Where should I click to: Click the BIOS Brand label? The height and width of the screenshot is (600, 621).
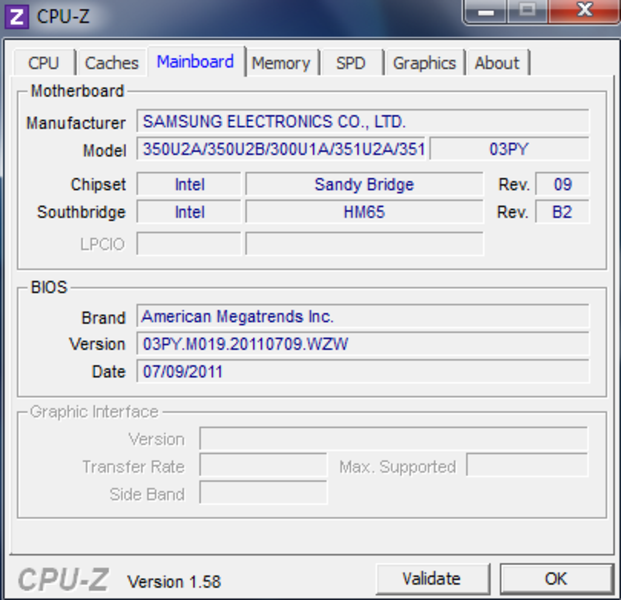[x=103, y=318]
